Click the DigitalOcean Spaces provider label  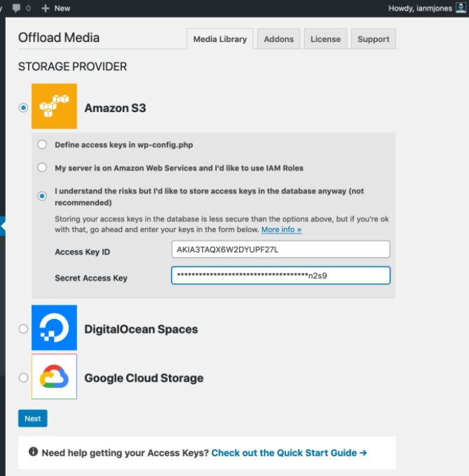(141, 329)
